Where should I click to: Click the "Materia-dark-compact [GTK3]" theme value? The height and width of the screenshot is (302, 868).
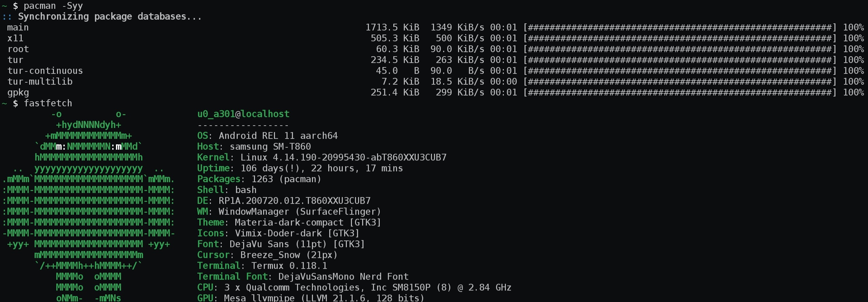(308, 222)
